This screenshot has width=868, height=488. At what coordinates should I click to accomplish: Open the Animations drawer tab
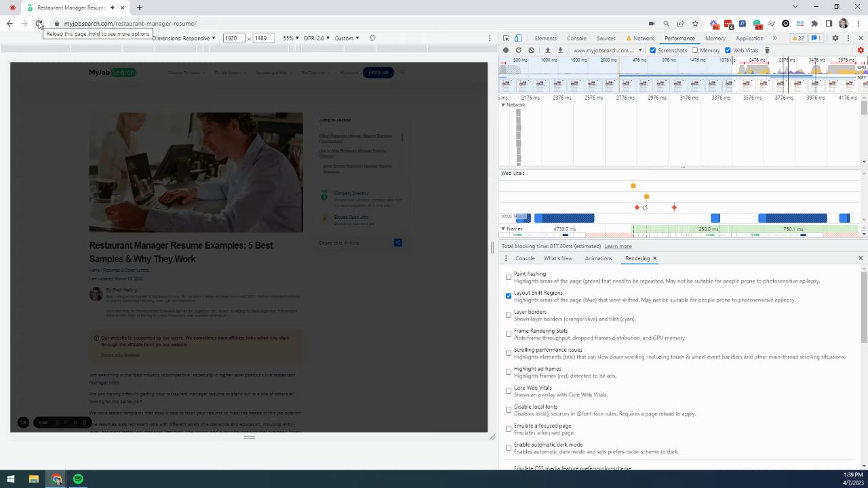click(598, 258)
